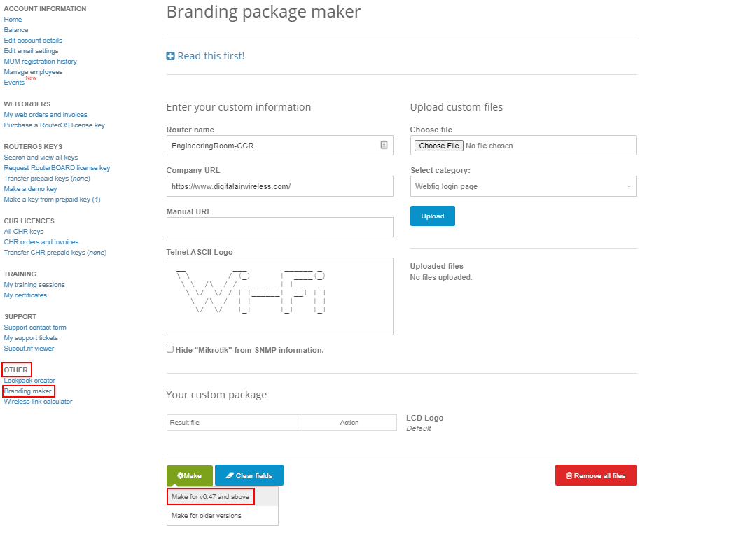The width and height of the screenshot is (738, 560).
Task: Click the Company URL input field
Action: point(279,186)
